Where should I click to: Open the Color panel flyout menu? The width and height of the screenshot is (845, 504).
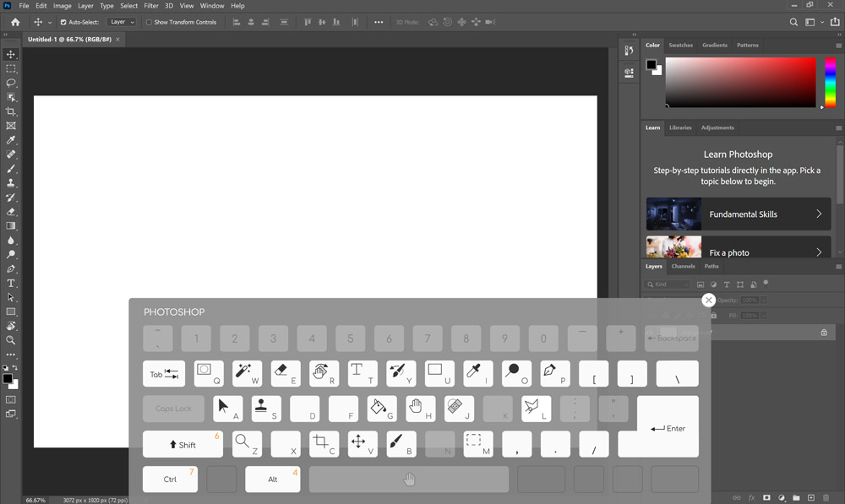click(x=838, y=46)
